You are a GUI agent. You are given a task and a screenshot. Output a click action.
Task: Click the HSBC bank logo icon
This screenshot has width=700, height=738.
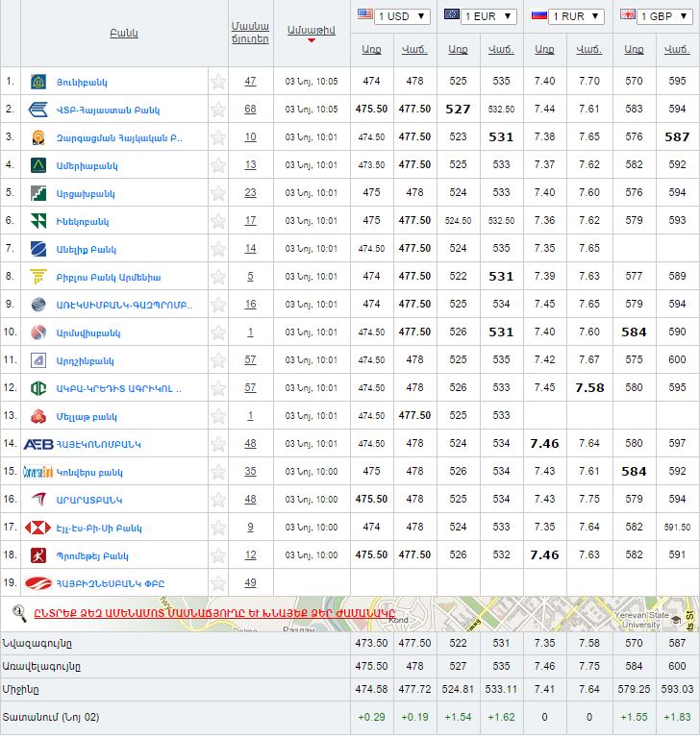[x=38, y=528]
